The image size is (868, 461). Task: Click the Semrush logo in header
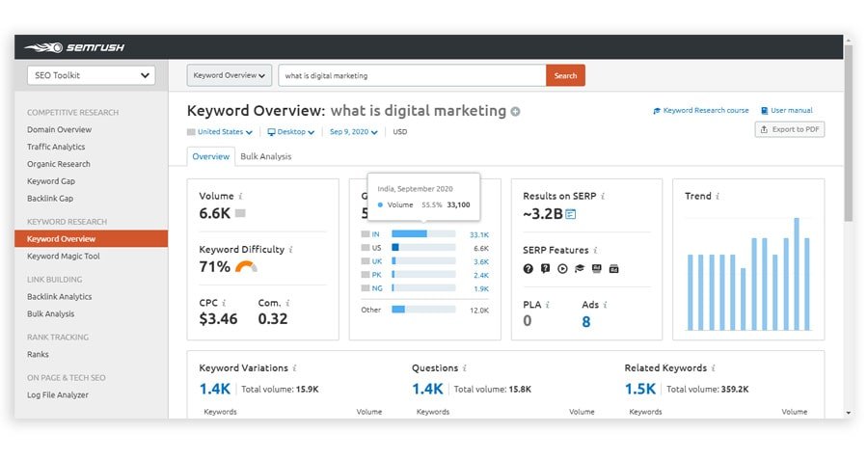74,47
